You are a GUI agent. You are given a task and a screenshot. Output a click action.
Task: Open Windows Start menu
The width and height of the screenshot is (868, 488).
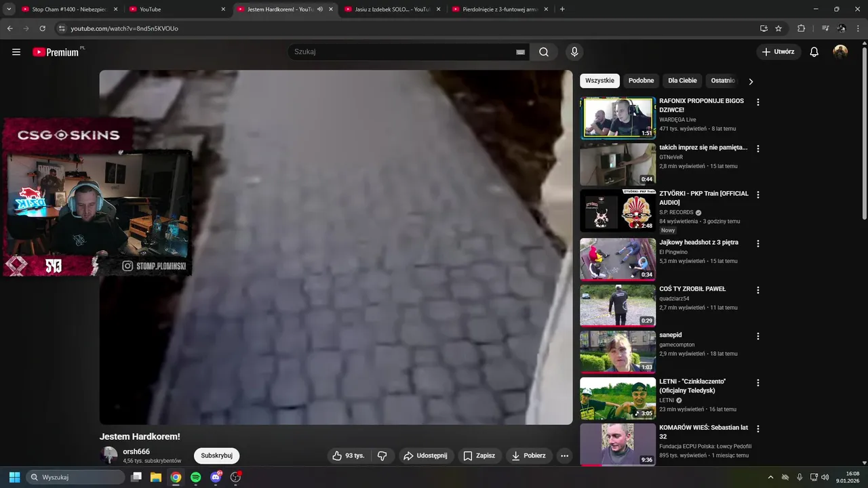14,477
